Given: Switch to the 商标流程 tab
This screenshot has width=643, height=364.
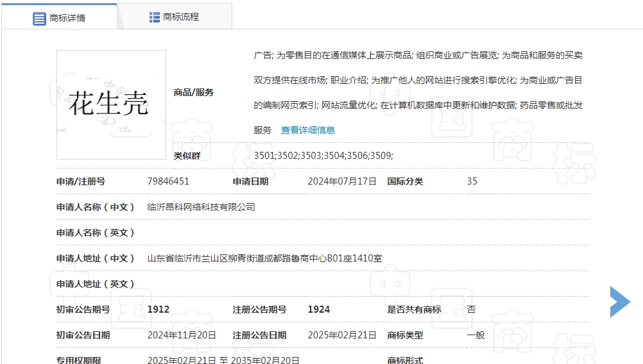Looking at the screenshot, I should 180,17.
